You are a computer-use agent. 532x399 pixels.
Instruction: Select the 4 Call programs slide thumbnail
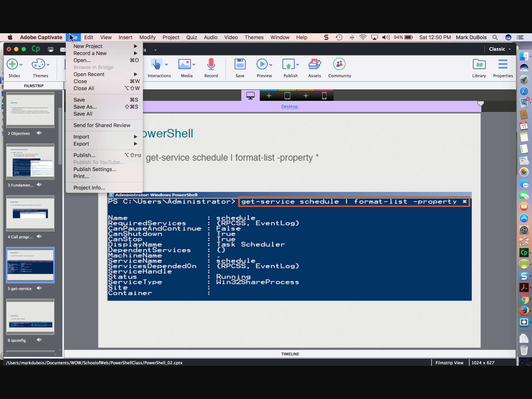[x=30, y=214]
